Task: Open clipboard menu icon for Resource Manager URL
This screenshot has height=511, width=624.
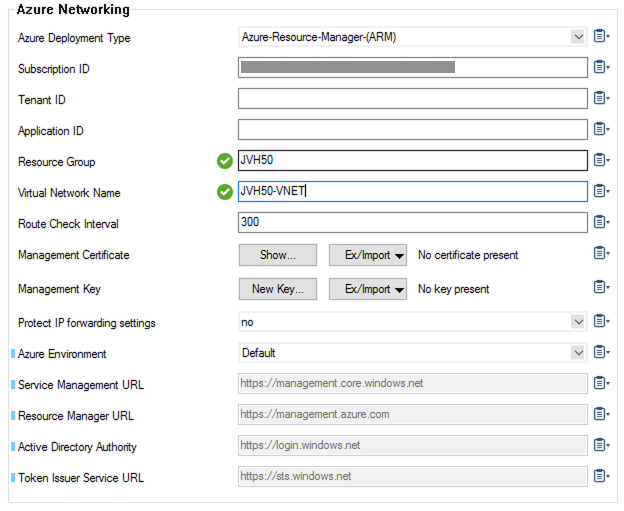Action: point(601,414)
